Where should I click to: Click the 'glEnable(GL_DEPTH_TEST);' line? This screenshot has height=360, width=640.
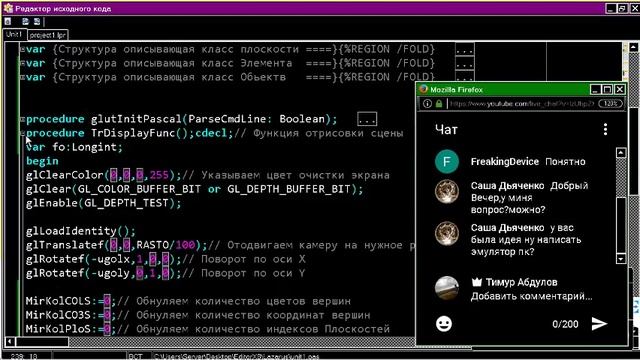tap(103, 203)
